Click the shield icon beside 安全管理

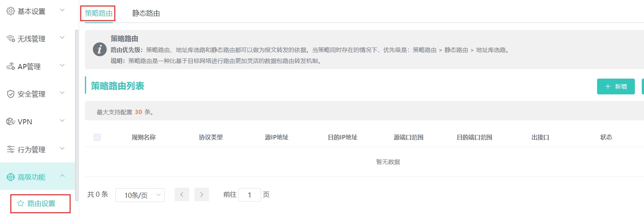[x=11, y=94]
